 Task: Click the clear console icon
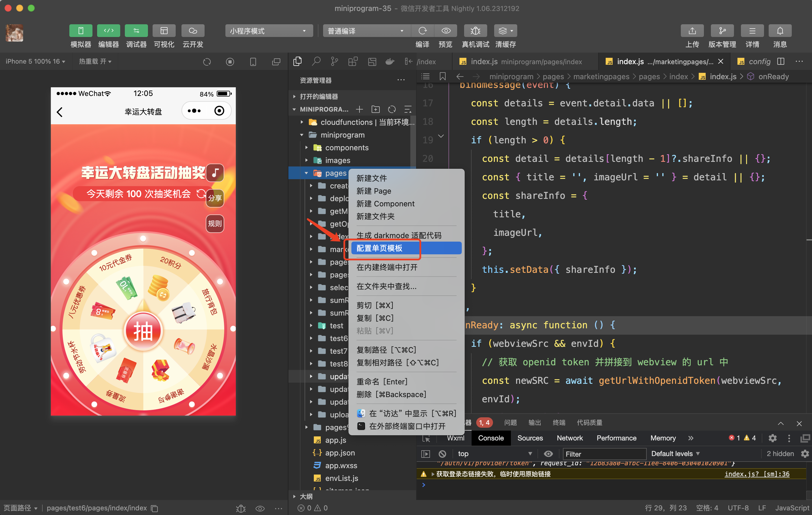(442, 454)
